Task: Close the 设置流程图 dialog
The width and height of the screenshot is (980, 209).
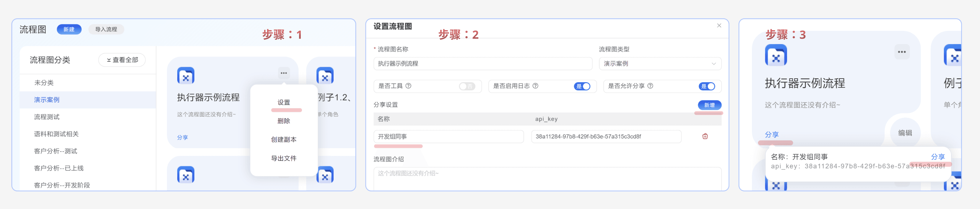Action: pyautogui.click(x=719, y=25)
